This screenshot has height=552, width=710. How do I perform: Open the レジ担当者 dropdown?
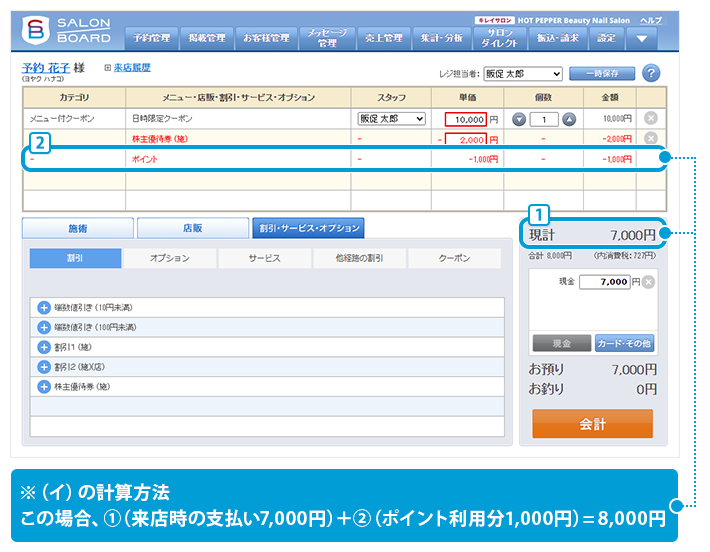click(x=522, y=74)
